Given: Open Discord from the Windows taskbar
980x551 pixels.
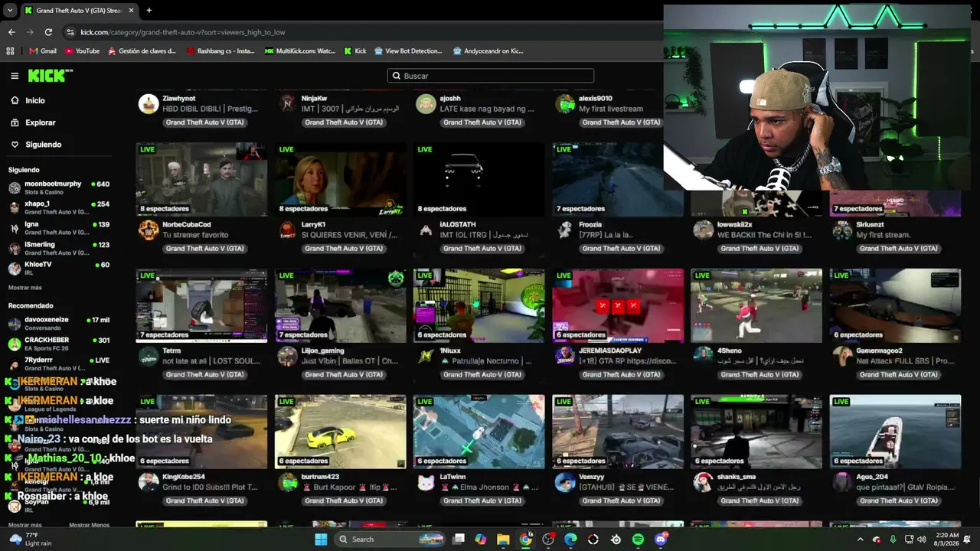Looking at the screenshot, I should pos(661,540).
